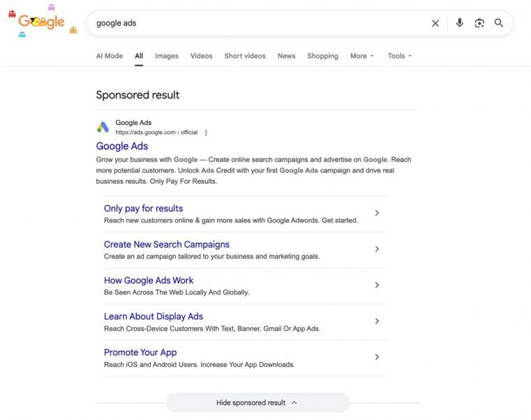Open the Google Ads headline link

122,146
